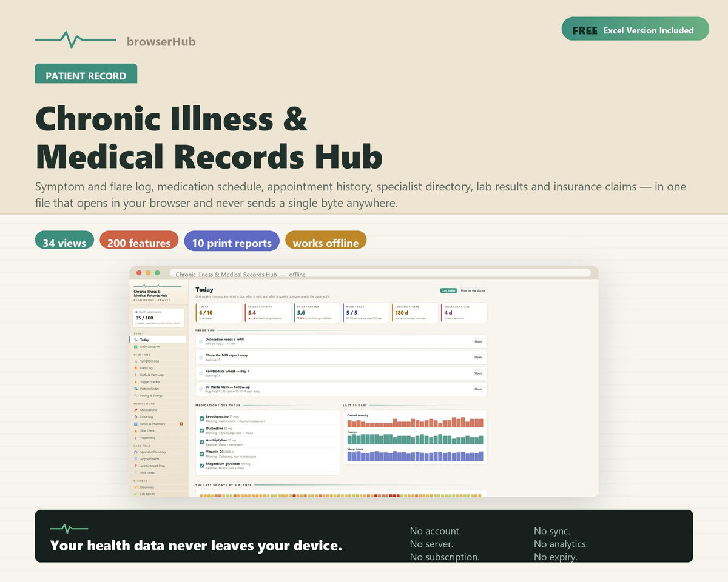
Task: Click the FREE Excel Version Included badge
Action: tap(635, 28)
